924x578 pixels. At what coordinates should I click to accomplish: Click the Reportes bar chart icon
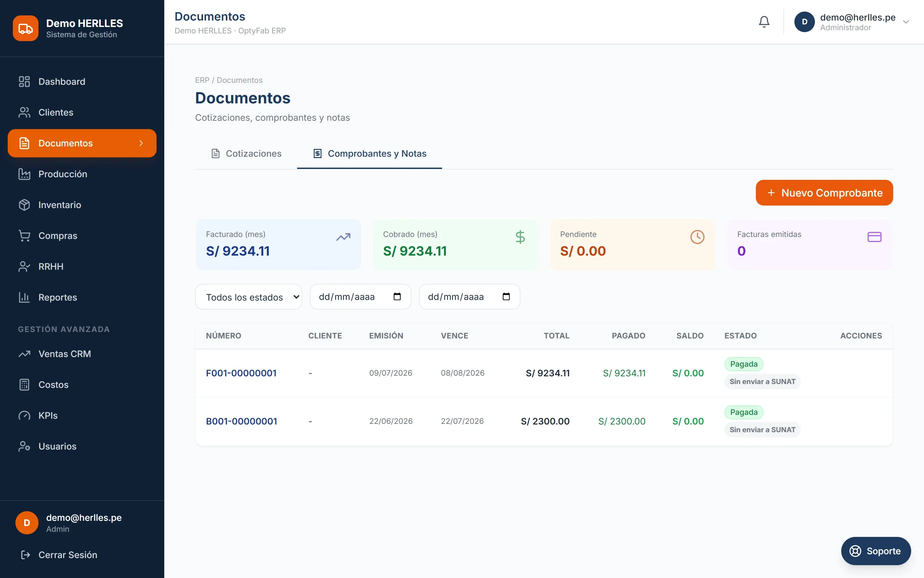point(24,297)
